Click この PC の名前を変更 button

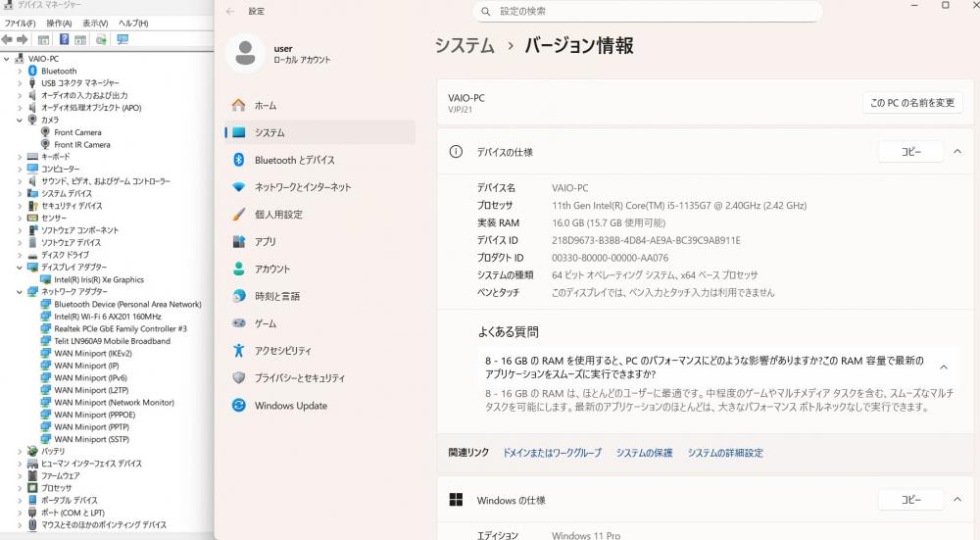point(912,103)
